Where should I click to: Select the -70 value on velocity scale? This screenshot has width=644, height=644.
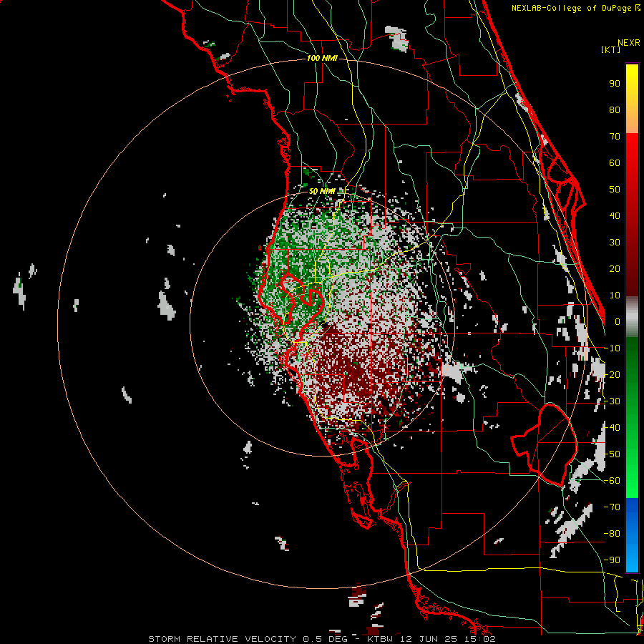[612, 507]
